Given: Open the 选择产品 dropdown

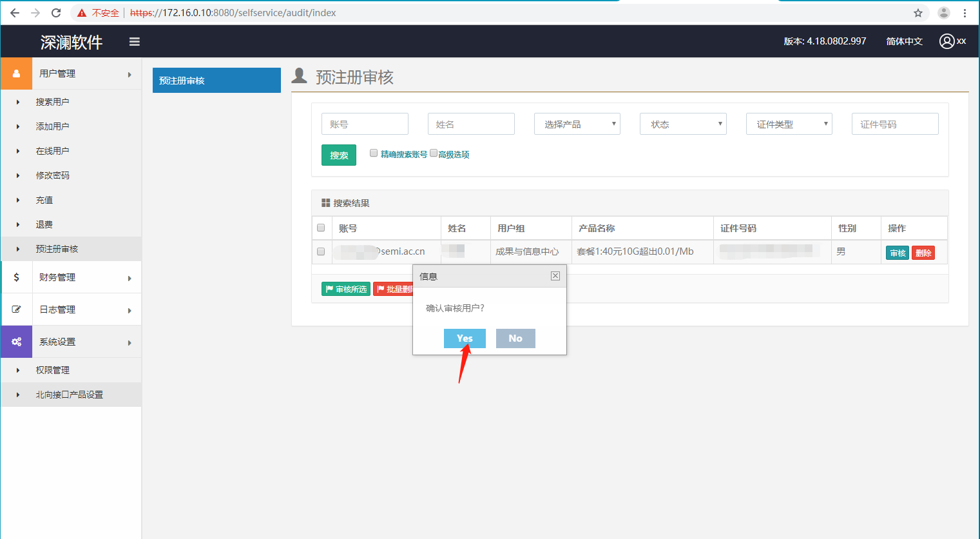Looking at the screenshot, I should point(577,124).
